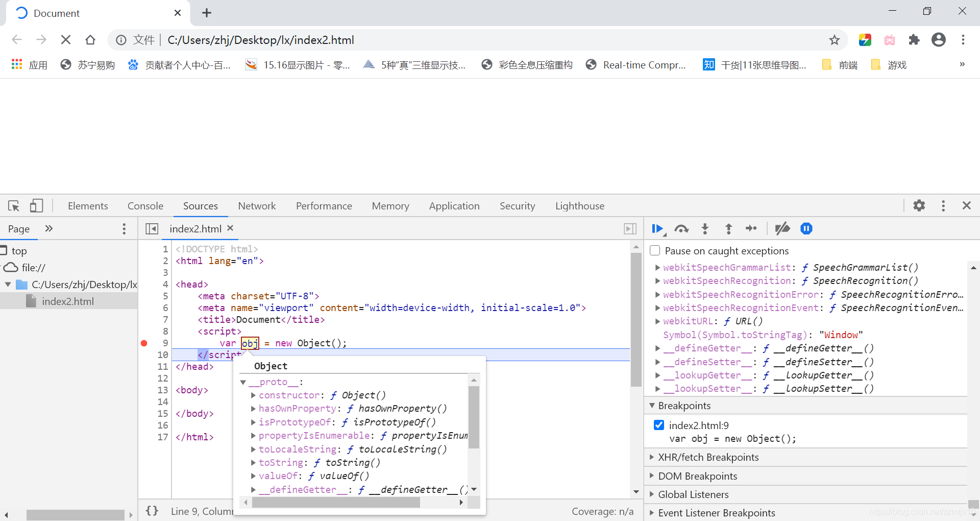Deactivate breakpoints icon
The width and height of the screenshot is (980, 521).
click(782, 228)
